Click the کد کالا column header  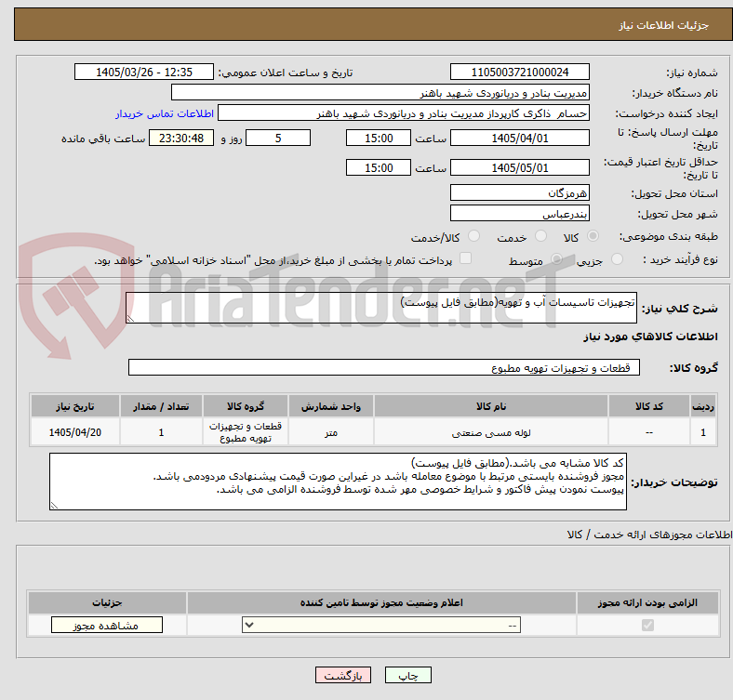[649, 406]
